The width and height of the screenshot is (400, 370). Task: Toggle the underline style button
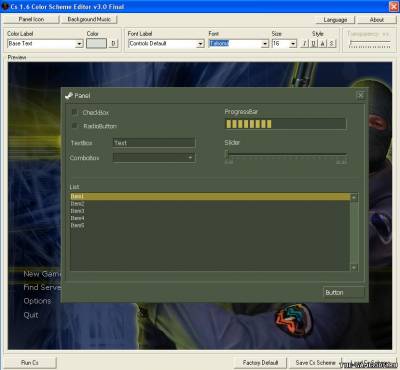[x=314, y=43]
